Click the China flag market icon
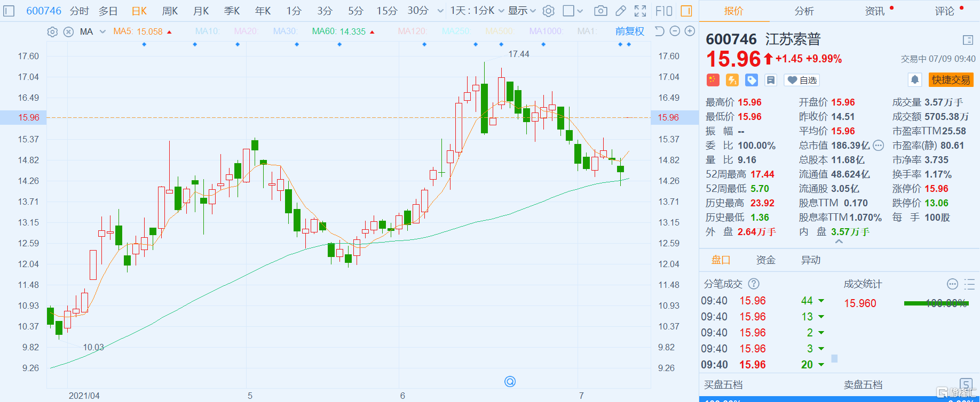980x402 pixels. 713,80
